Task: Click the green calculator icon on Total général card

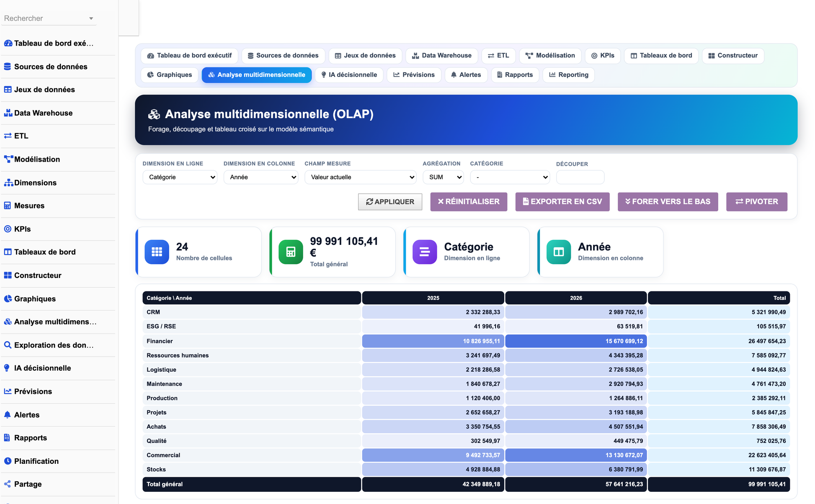Action: (x=291, y=252)
